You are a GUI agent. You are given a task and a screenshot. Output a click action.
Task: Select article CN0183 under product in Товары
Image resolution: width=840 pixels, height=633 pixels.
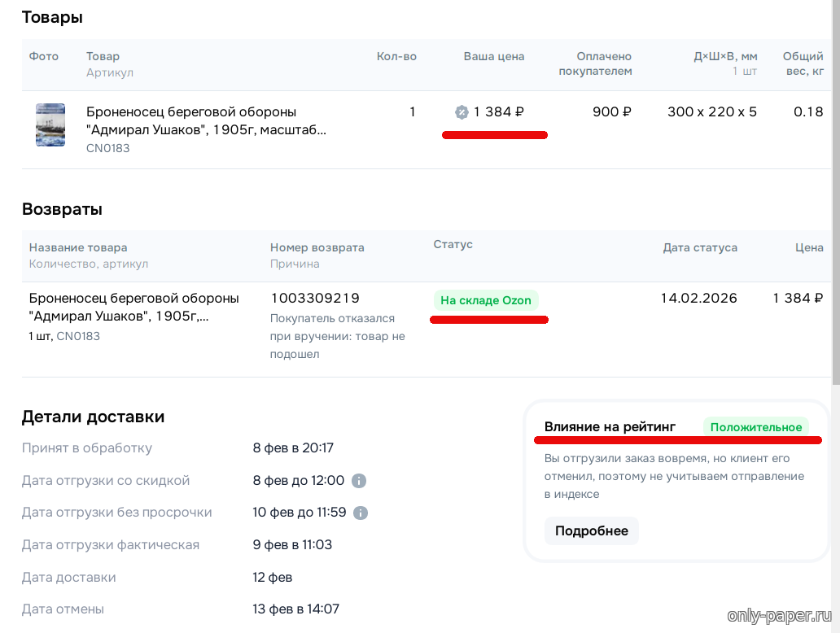tap(108, 149)
